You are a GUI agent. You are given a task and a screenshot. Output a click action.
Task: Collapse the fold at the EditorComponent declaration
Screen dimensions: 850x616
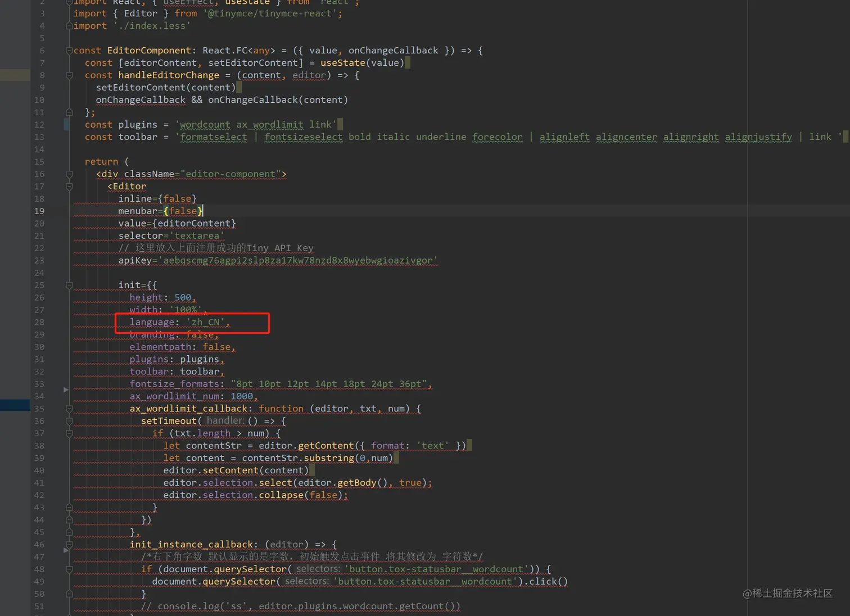coord(69,51)
